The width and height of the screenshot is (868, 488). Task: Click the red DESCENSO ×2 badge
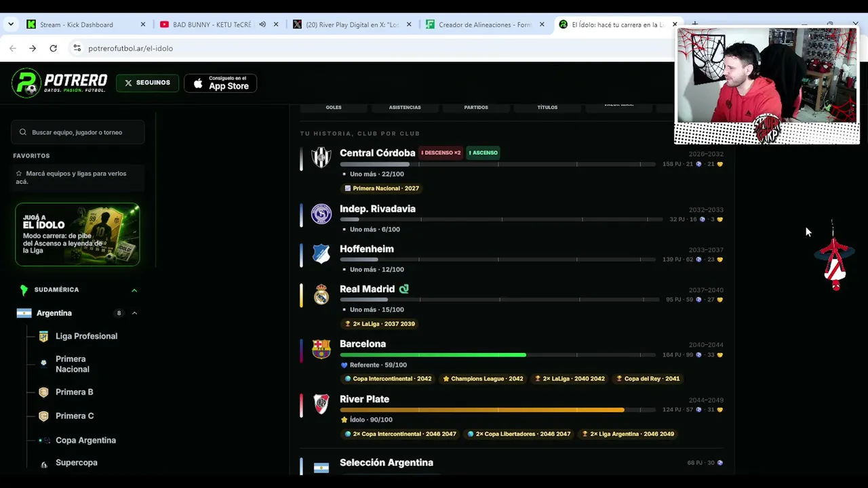(x=441, y=153)
